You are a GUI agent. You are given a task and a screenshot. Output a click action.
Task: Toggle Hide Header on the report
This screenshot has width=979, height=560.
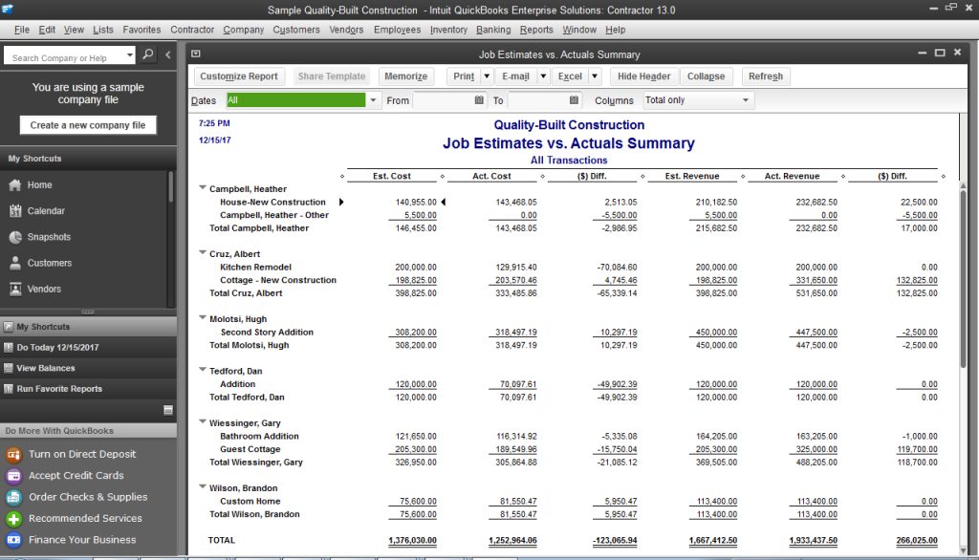(642, 75)
